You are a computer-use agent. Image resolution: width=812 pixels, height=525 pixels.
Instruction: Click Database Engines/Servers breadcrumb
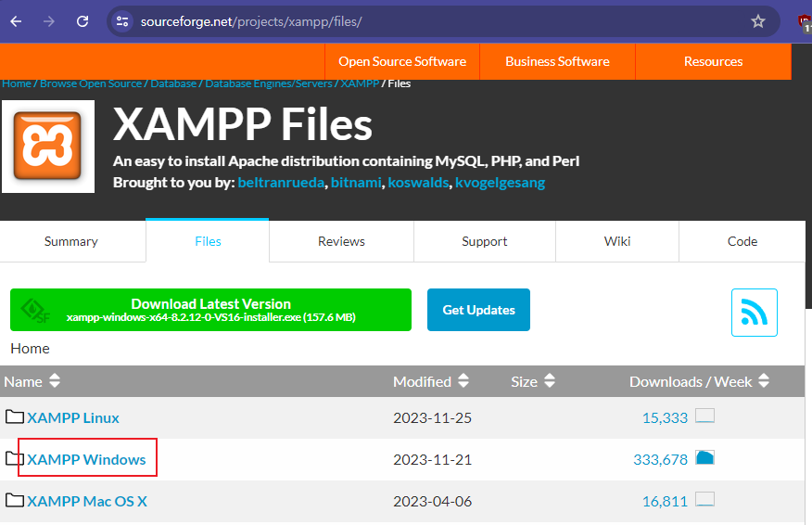pos(269,83)
